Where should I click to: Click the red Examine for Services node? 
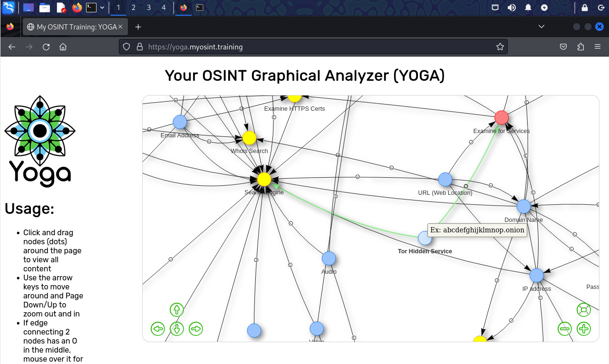(x=502, y=117)
